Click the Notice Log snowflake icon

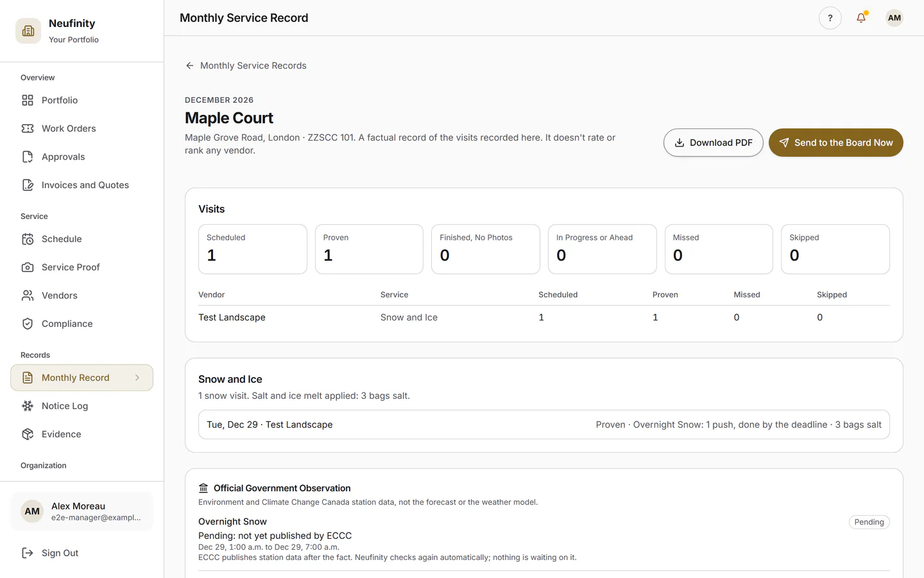[x=28, y=406]
